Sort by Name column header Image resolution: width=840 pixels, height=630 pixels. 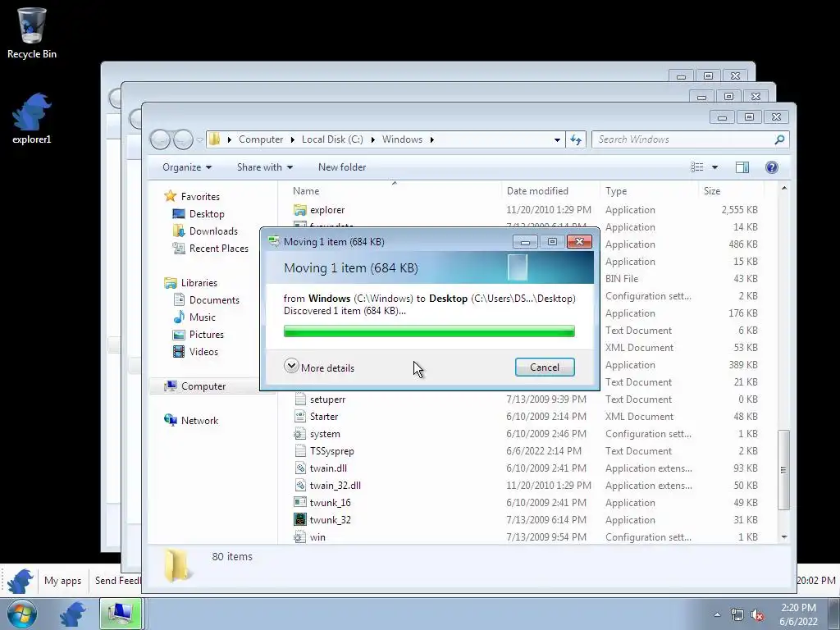tap(306, 190)
